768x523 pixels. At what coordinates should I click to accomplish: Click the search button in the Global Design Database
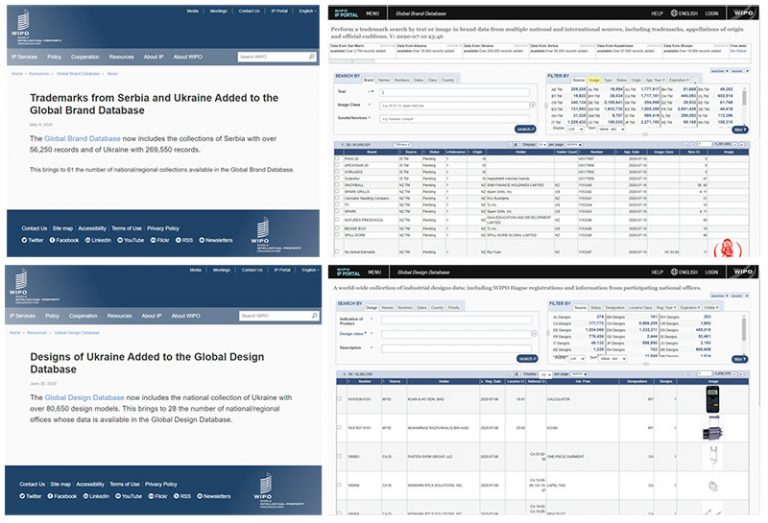click(528, 358)
